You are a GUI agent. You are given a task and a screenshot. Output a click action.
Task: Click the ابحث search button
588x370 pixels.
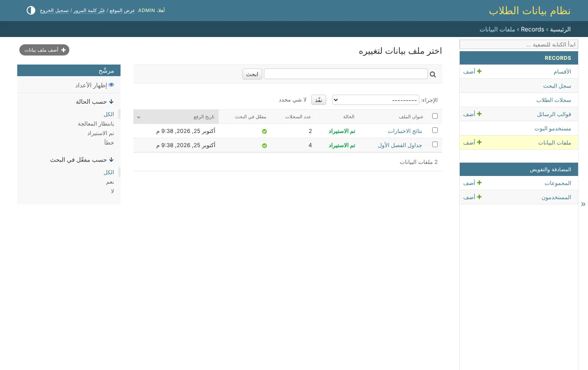(x=252, y=74)
